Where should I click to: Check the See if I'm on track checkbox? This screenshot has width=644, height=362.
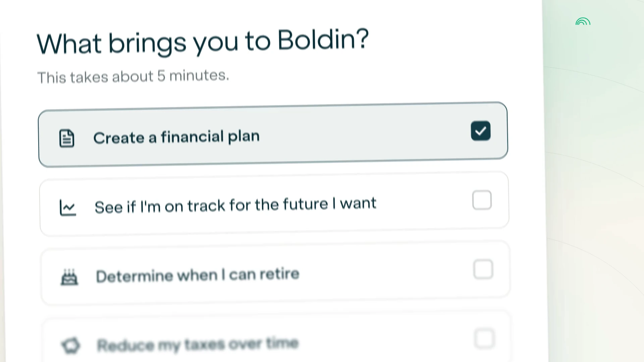482,200
